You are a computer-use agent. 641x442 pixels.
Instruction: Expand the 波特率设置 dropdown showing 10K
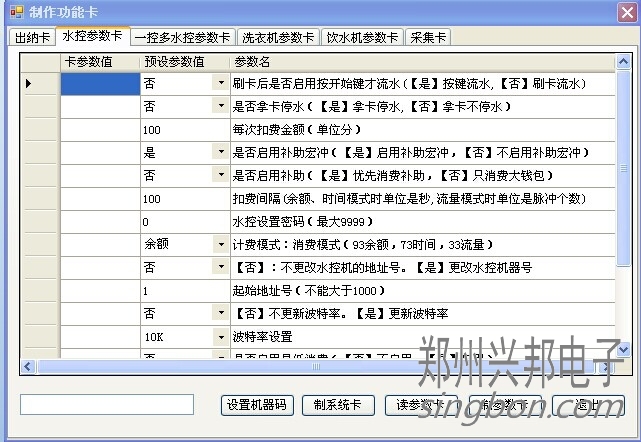point(220,337)
